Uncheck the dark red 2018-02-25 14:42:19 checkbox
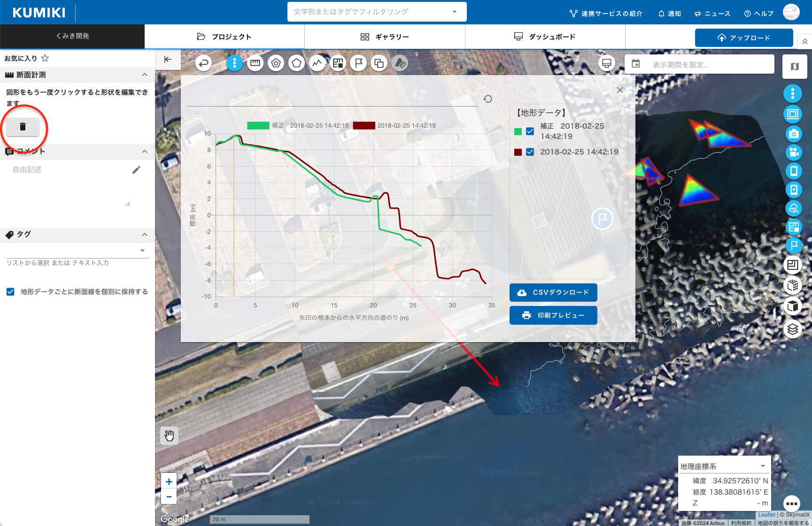 530,152
